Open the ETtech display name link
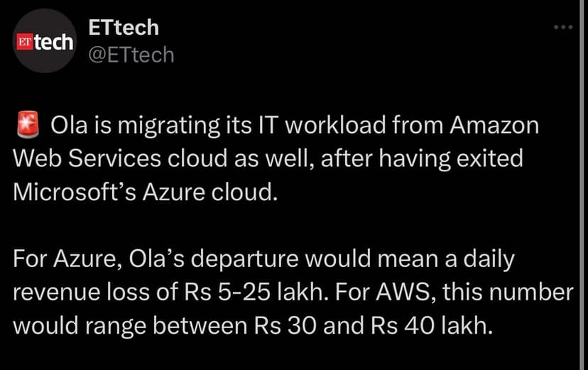This screenshot has height=370, width=588. point(123,28)
